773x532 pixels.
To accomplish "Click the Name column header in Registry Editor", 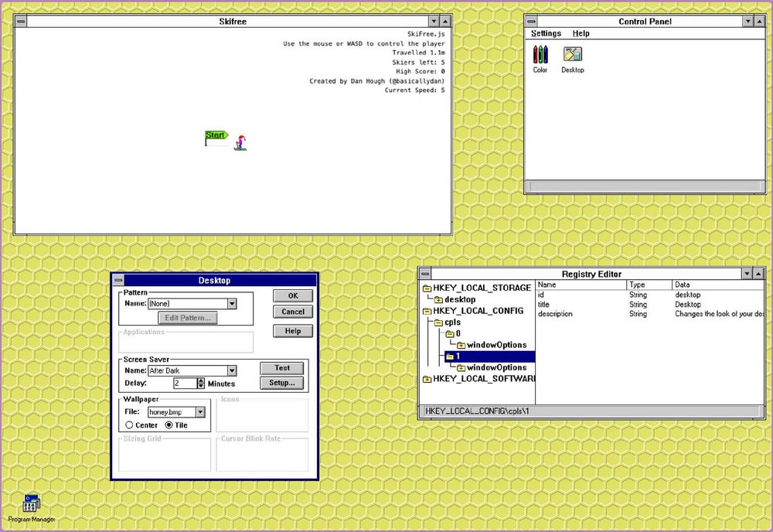I will (581, 285).
